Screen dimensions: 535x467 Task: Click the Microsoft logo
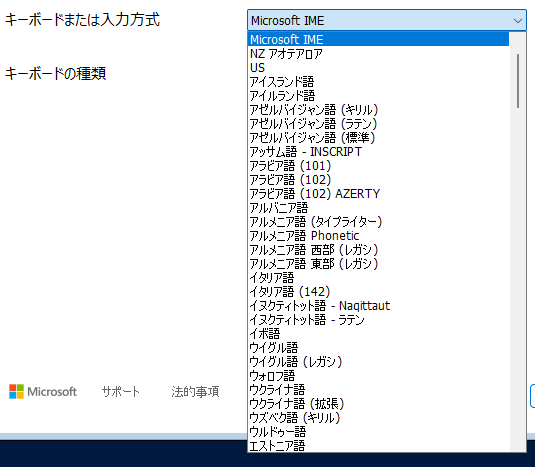coord(43,391)
